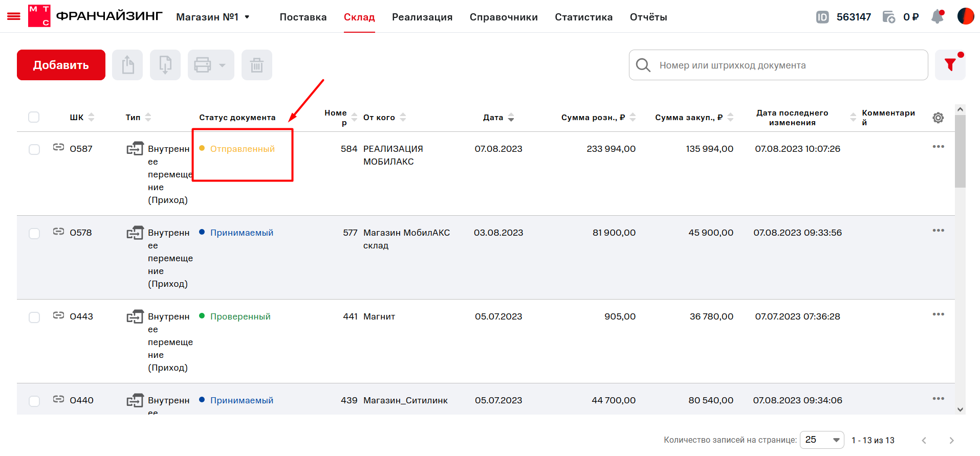Open three-dot menu for row 0578

[938, 231]
